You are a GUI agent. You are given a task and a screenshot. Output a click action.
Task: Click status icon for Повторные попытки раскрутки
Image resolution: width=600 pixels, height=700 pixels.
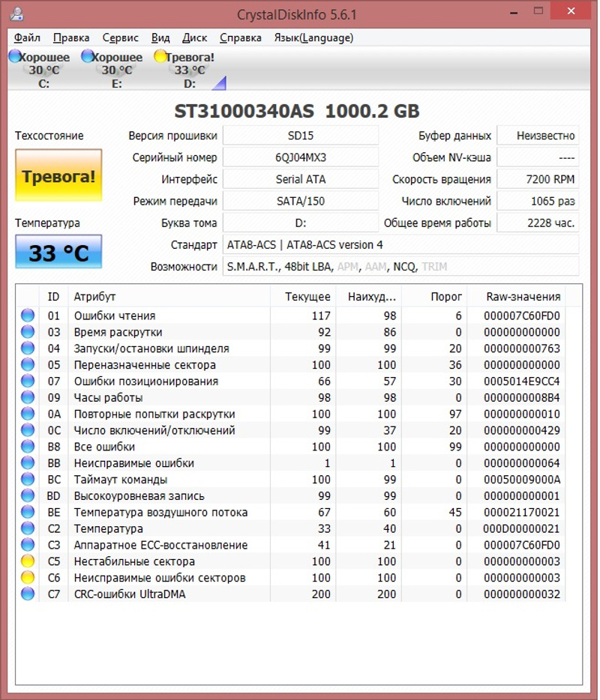[28, 414]
